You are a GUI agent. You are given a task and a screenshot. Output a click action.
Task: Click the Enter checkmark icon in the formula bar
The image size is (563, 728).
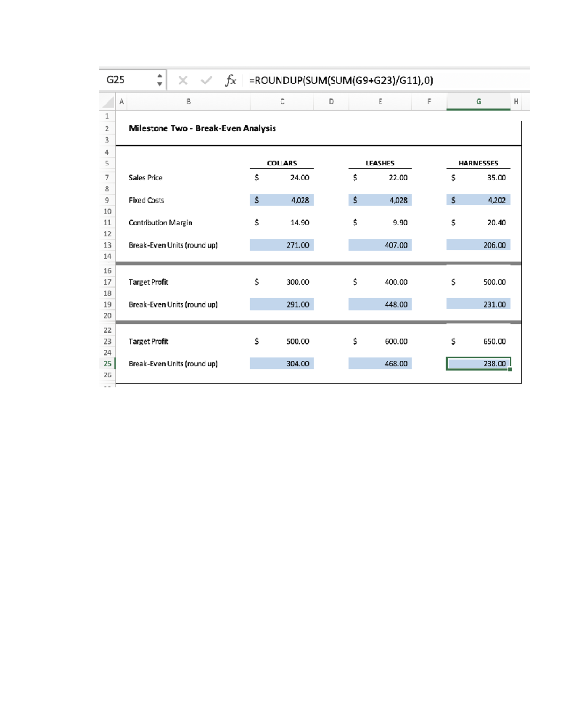[x=205, y=80]
